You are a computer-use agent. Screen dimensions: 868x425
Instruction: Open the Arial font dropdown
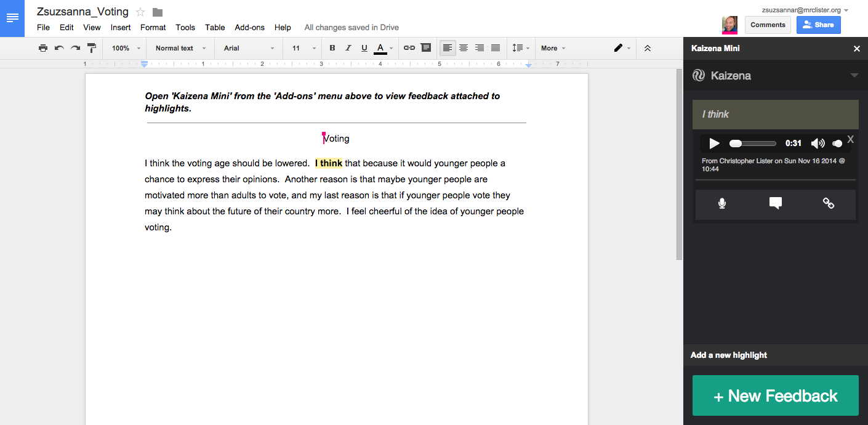tap(249, 48)
